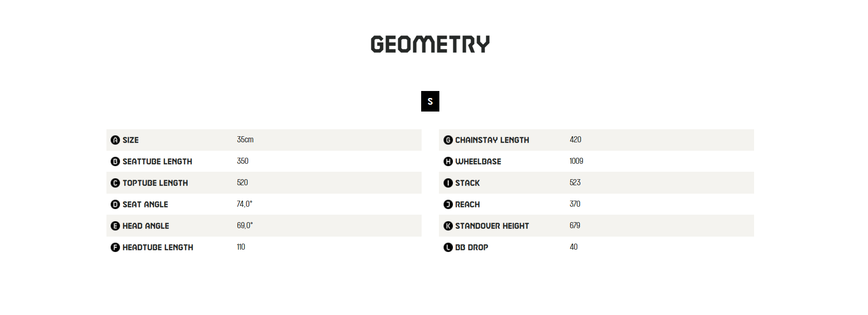The width and height of the screenshot is (868, 315).
Task: Click the Standover Height label
Action: 492,226
